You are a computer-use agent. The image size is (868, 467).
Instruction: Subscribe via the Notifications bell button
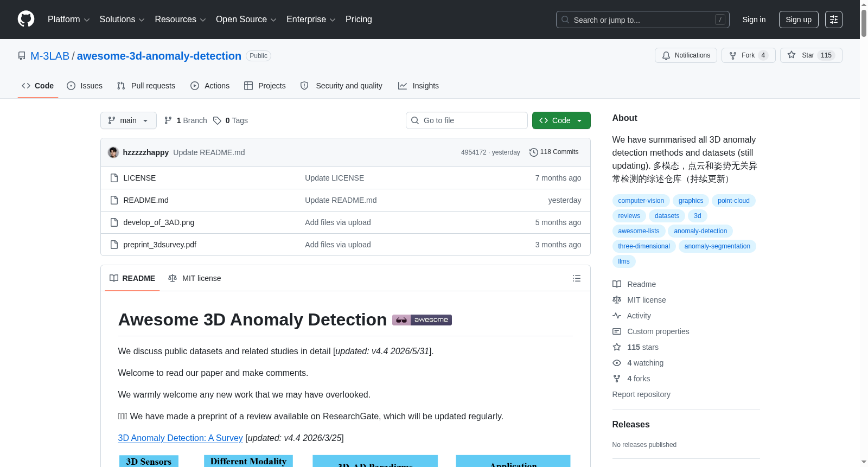pos(686,55)
